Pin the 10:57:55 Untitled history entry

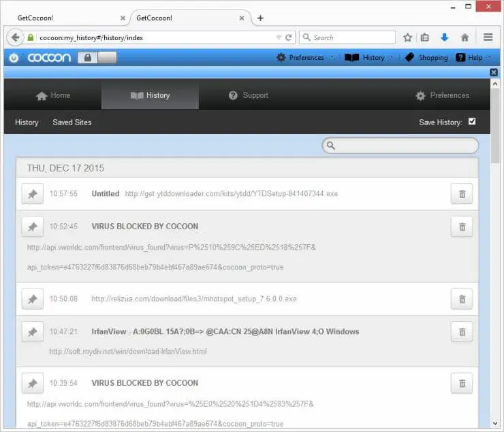tap(33, 194)
